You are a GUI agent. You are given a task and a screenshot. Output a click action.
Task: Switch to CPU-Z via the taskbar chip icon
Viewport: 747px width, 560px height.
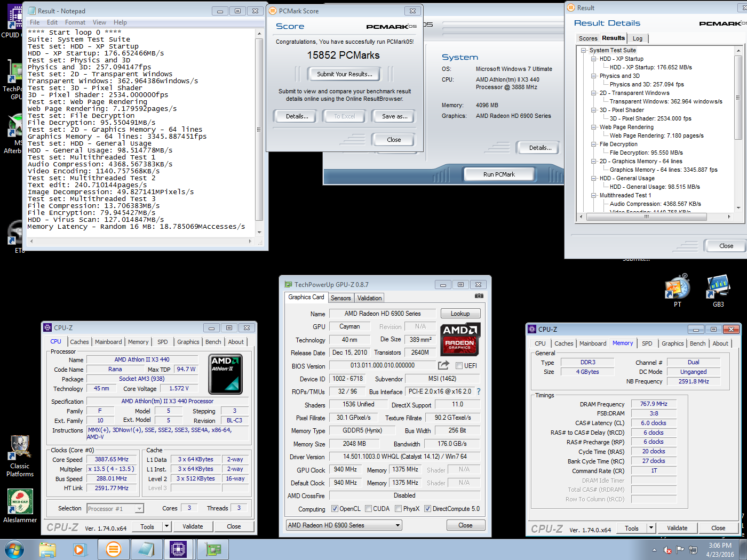click(x=178, y=549)
